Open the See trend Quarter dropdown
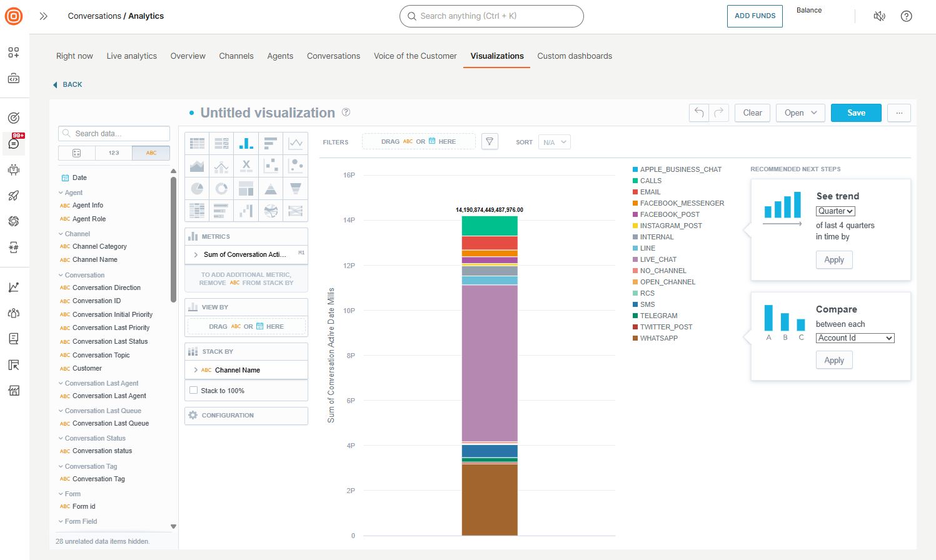 835,211
